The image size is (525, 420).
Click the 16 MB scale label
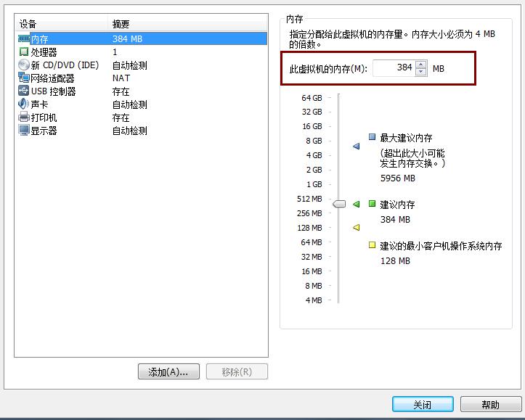312,271
